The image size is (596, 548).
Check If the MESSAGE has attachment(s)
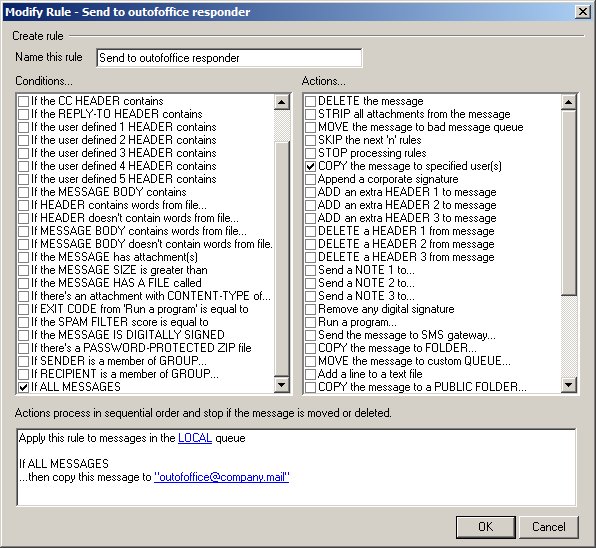pyautogui.click(x=24, y=257)
